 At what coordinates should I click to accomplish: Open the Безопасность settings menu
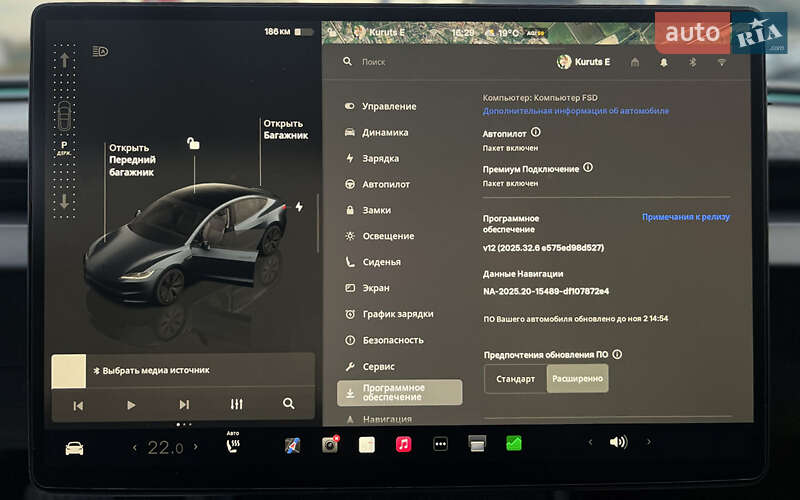point(384,340)
